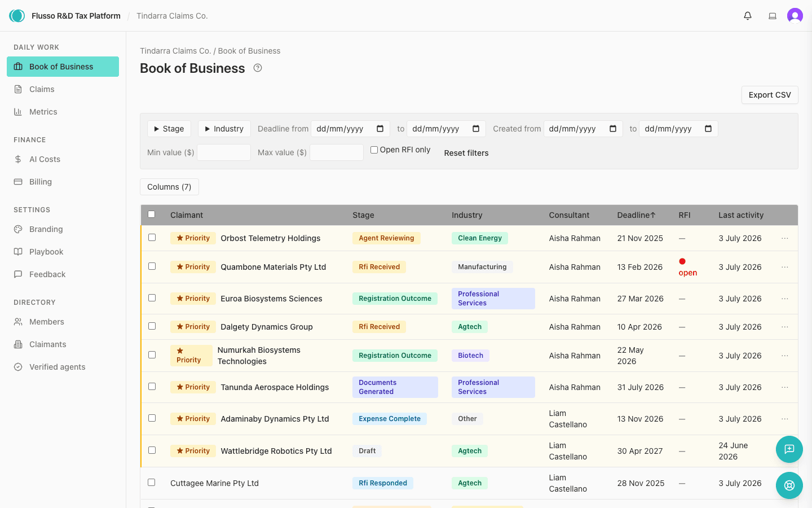Select the Cuttagee Marine Pty Ltd checkbox
Image resolution: width=812 pixels, height=508 pixels.
(x=152, y=483)
